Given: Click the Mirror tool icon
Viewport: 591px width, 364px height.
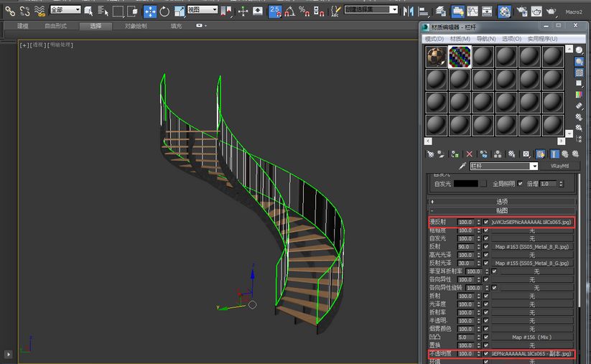Looking at the screenshot, I should [x=408, y=11].
